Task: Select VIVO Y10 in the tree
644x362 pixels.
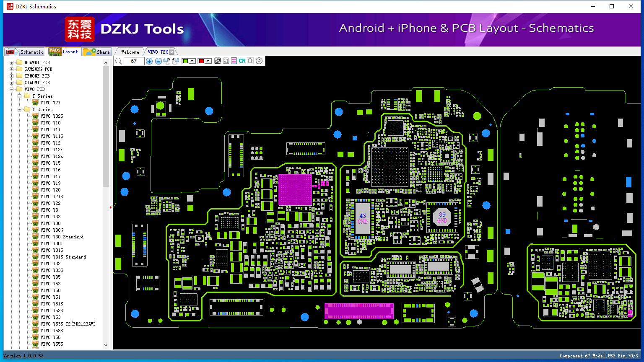Action: click(50, 123)
